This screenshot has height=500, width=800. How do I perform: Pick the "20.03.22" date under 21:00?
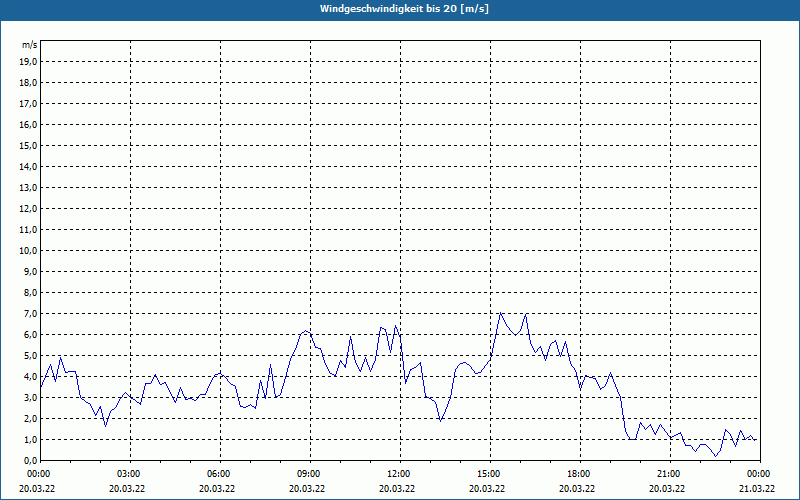pos(667,489)
